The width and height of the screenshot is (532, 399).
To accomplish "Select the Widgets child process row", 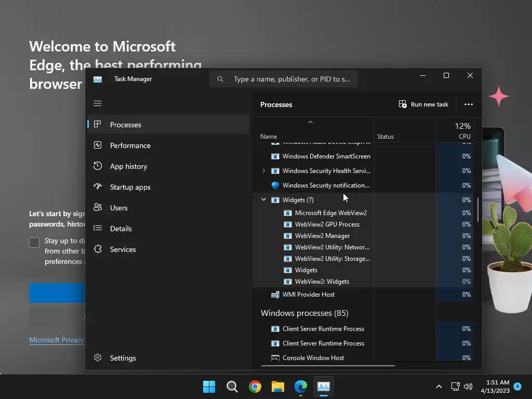I will click(x=363, y=270).
